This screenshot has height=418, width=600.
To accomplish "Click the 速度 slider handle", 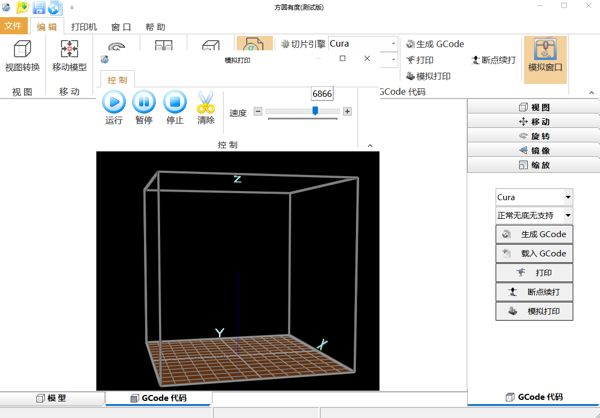I will click(x=315, y=111).
